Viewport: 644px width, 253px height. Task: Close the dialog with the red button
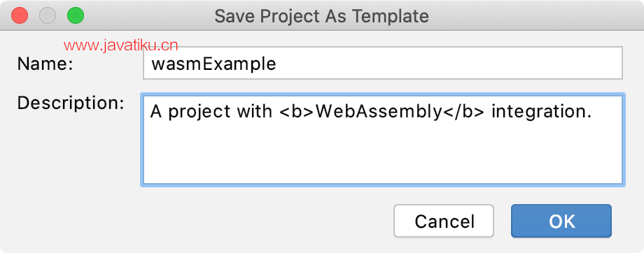coord(20,16)
